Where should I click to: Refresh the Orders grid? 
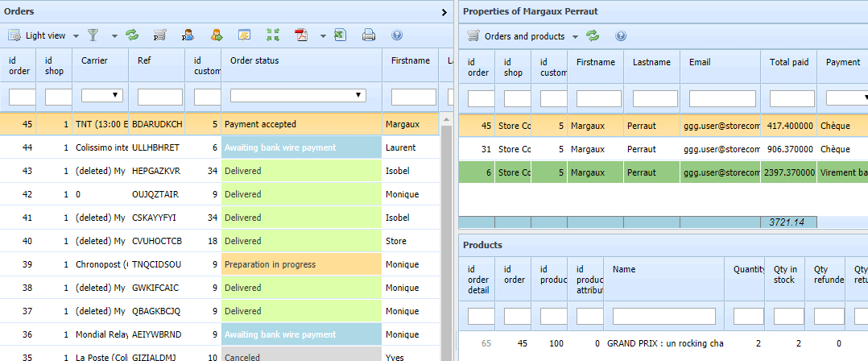click(x=131, y=35)
